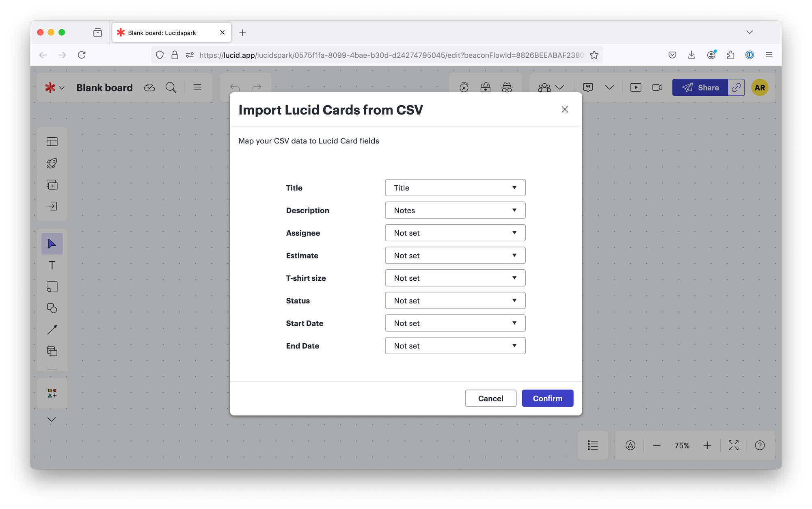Open the help question mark icon

pyautogui.click(x=760, y=445)
